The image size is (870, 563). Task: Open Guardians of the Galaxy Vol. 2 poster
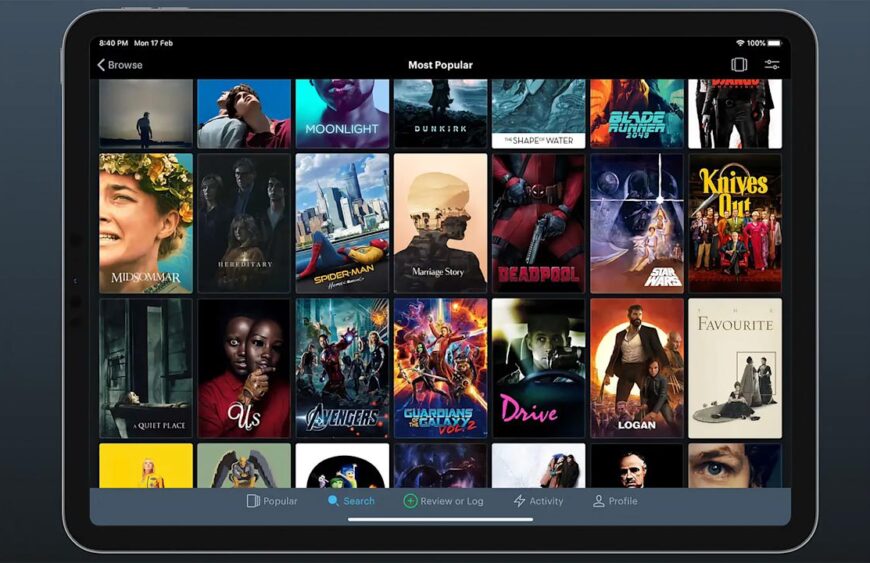point(441,368)
